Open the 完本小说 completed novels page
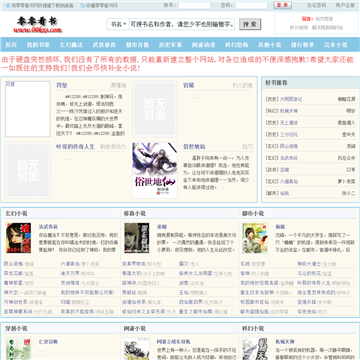The height and width of the screenshot is (360, 360). (336, 45)
